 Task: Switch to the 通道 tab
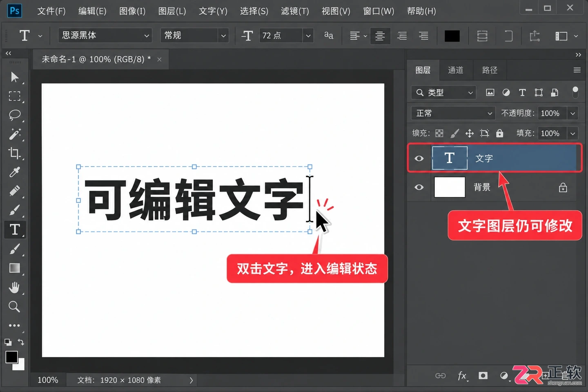pyautogui.click(x=456, y=70)
